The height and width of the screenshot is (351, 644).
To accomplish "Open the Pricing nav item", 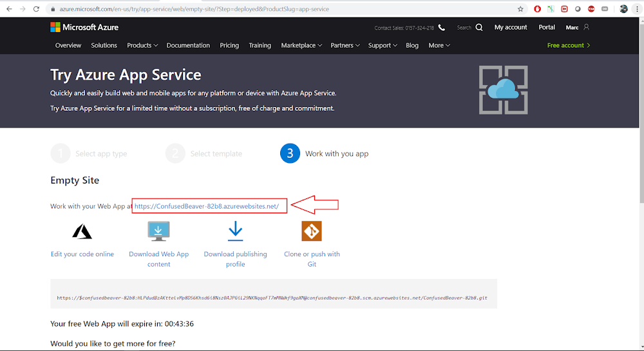I will coord(229,45).
